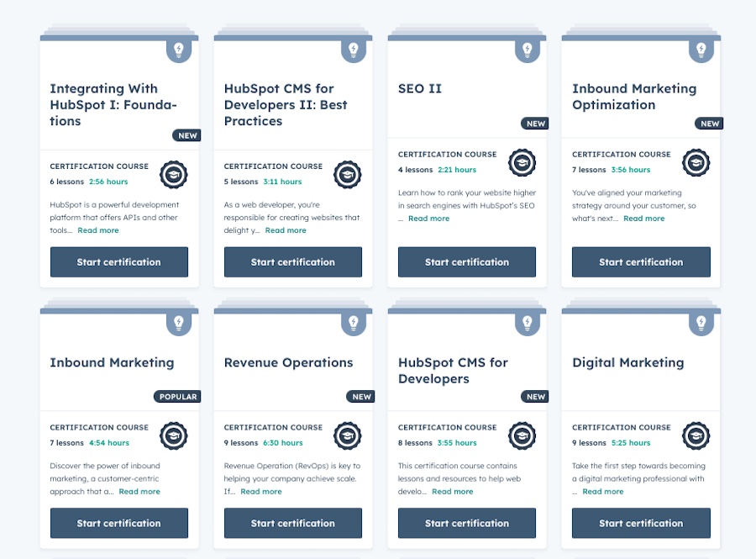Click the lightbulb icon on Inbound Marketing card

[x=179, y=324]
